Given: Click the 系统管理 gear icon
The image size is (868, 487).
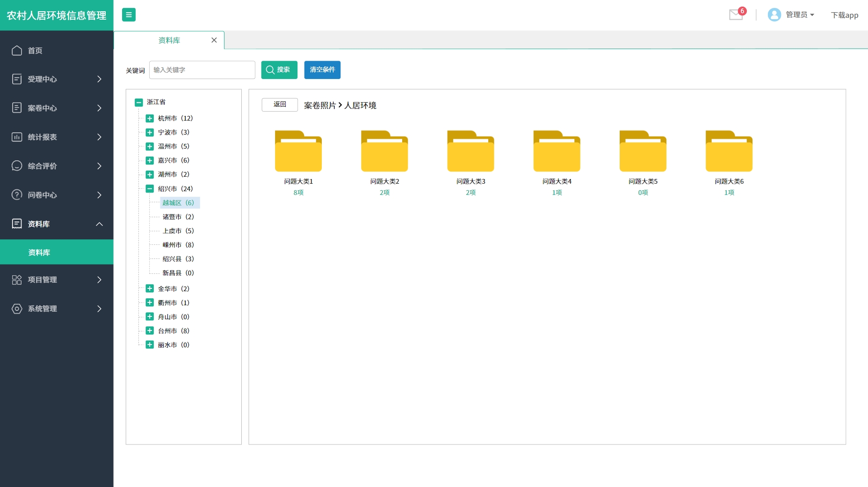Looking at the screenshot, I should (17, 308).
